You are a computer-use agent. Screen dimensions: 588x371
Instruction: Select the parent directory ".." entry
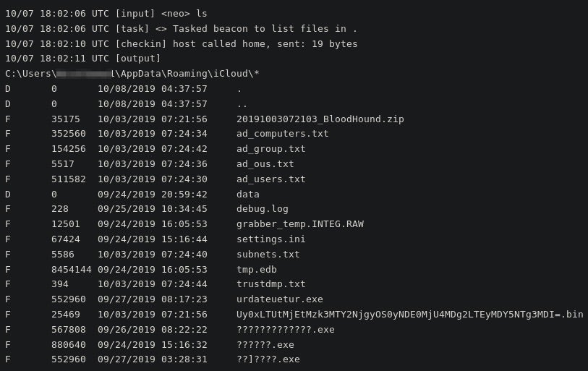point(242,104)
